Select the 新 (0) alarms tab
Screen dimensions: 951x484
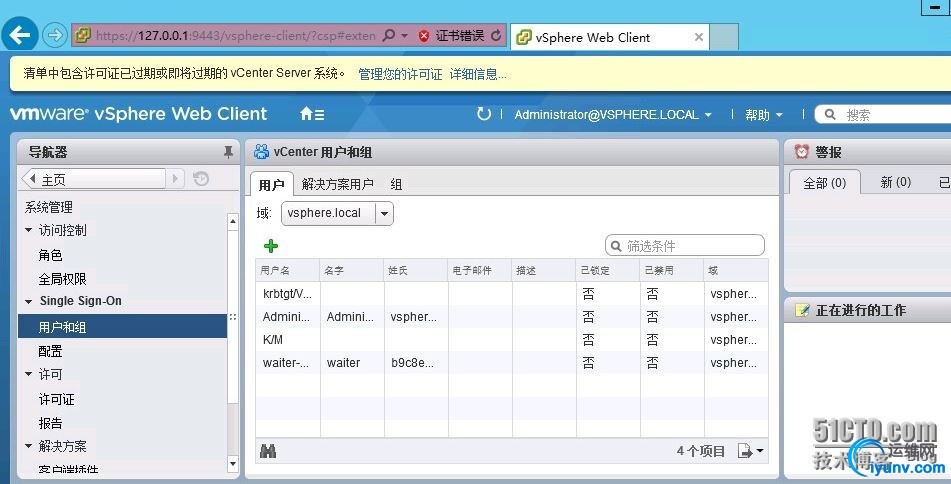(896, 182)
